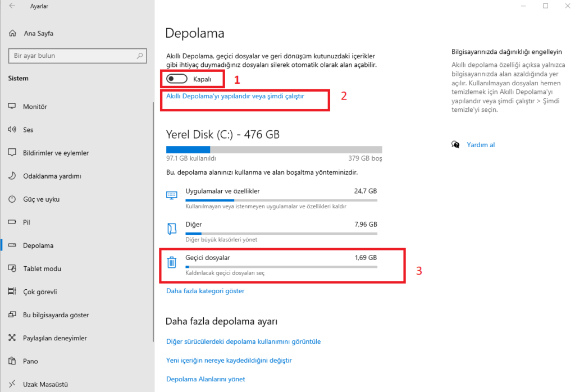Maximize the Ayarlar window
This screenshot has width=575, height=392.
tap(546, 6)
